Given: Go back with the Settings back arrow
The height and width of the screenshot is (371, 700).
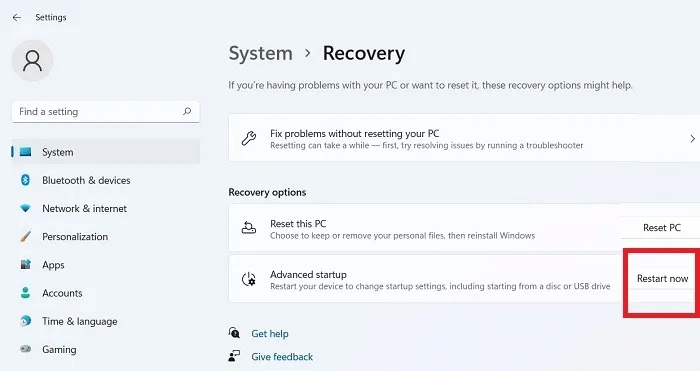Looking at the screenshot, I should click(17, 17).
